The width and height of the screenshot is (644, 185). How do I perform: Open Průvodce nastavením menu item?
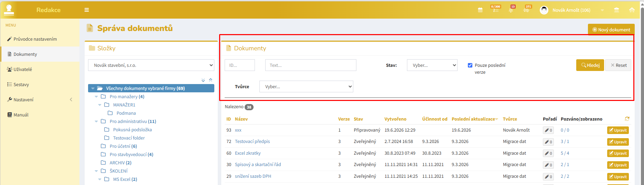click(40, 39)
